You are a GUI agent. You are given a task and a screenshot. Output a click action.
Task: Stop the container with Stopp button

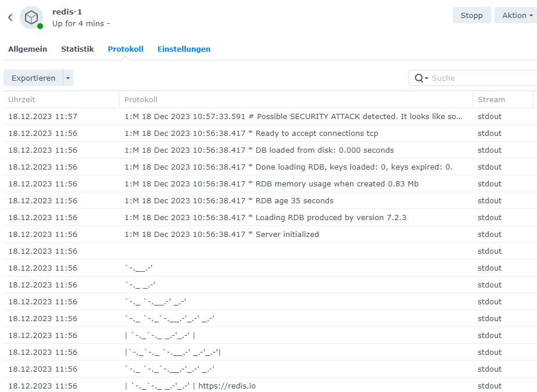(x=471, y=16)
